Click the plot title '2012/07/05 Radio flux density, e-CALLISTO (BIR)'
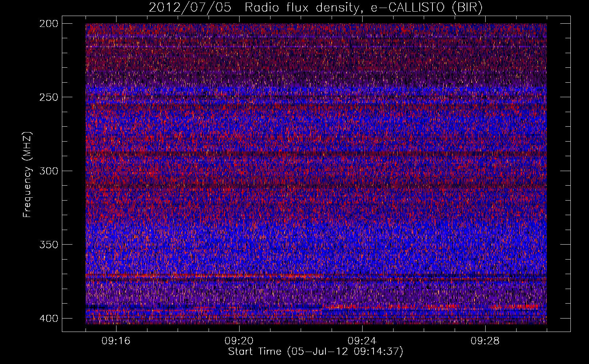 (x=316, y=8)
